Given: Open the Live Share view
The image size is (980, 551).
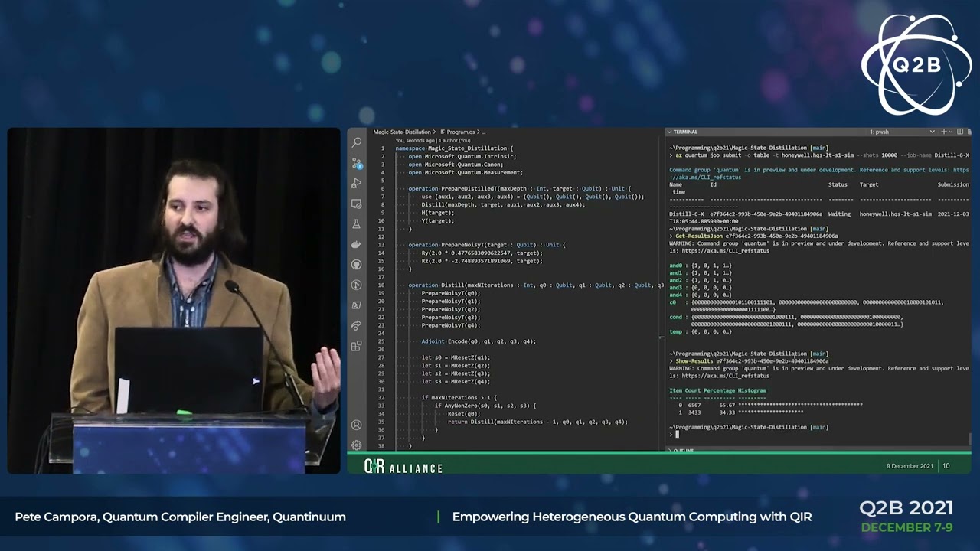Looking at the screenshot, I should coord(356,325).
